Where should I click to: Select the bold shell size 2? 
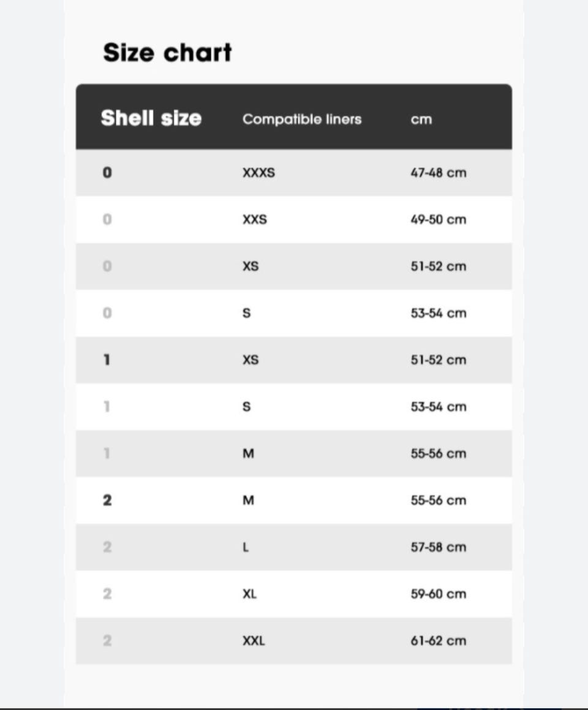pyautogui.click(x=107, y=500)
